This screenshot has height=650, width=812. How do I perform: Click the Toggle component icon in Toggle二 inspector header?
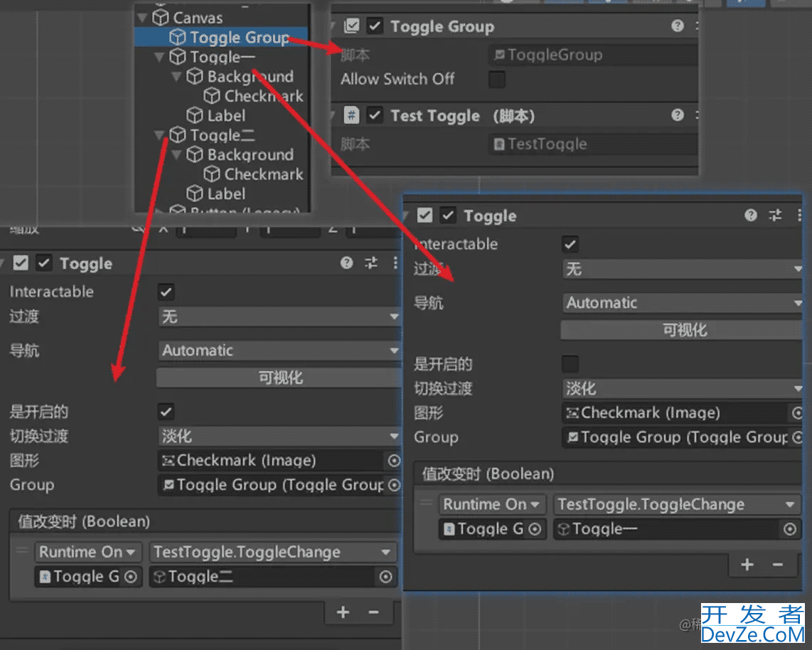[21, 262]
